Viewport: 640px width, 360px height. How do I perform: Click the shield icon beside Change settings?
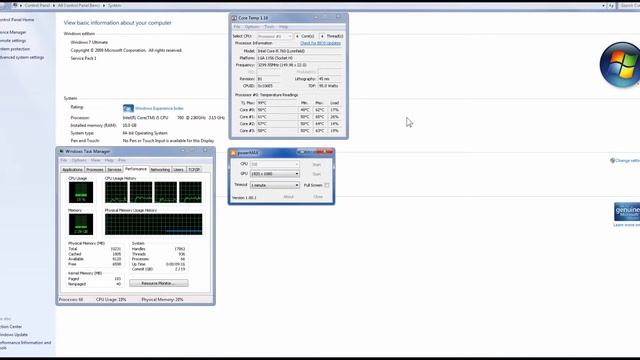coord(612,161)
